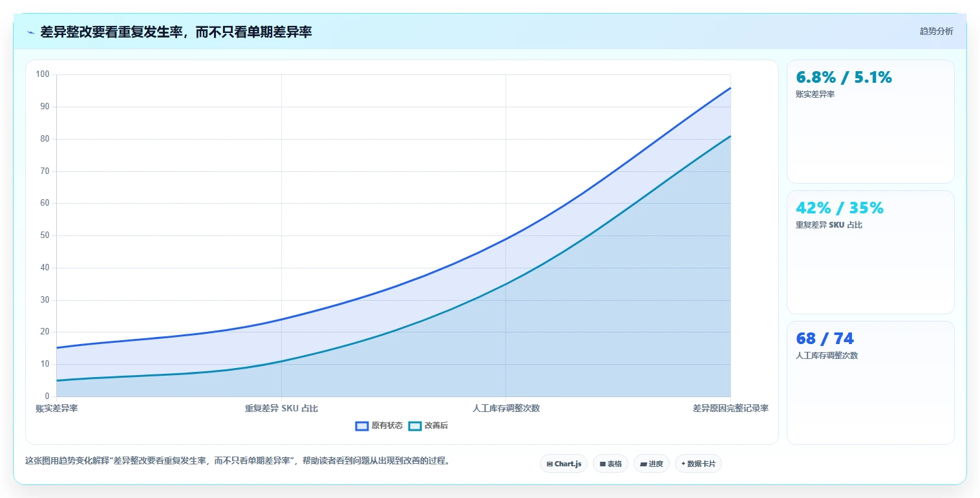980x498 pixels.
Task: Select the 42% / 35% value
Action: 839,208
